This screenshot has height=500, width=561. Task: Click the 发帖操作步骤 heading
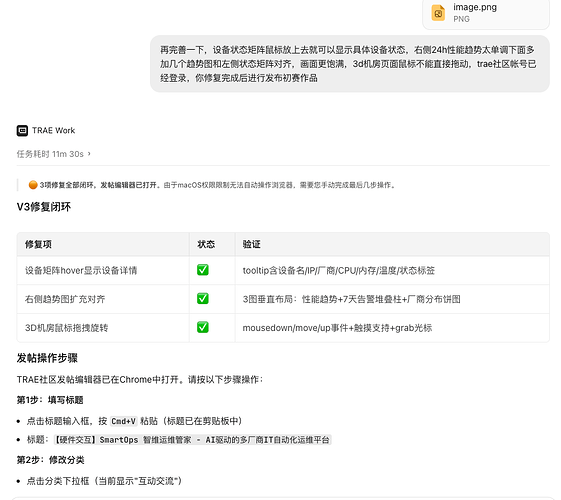tap(47, 358)
